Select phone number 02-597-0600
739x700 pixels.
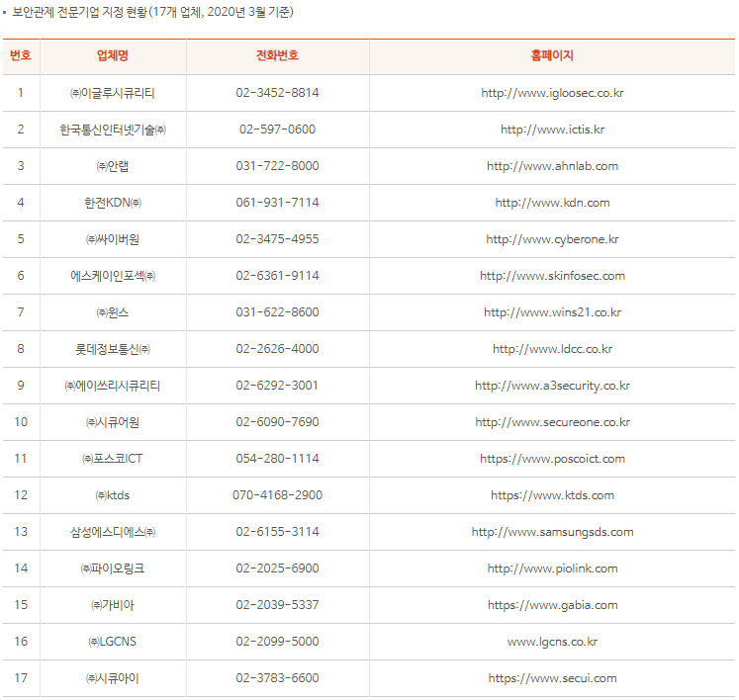coord(277,130)
